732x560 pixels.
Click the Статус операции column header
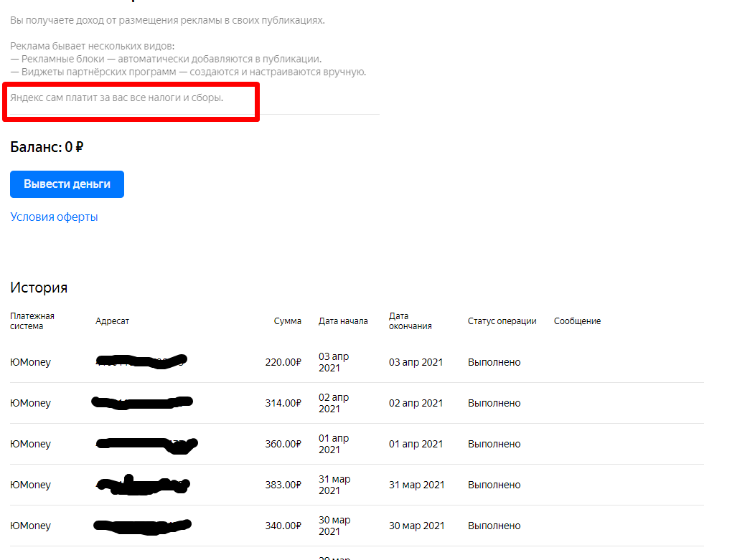pyautogui.click(x=502, y=321)
